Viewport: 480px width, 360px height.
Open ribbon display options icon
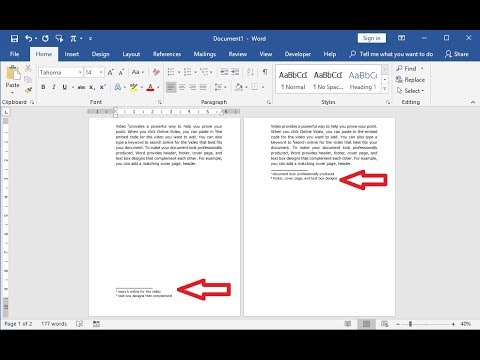point(401,38)
